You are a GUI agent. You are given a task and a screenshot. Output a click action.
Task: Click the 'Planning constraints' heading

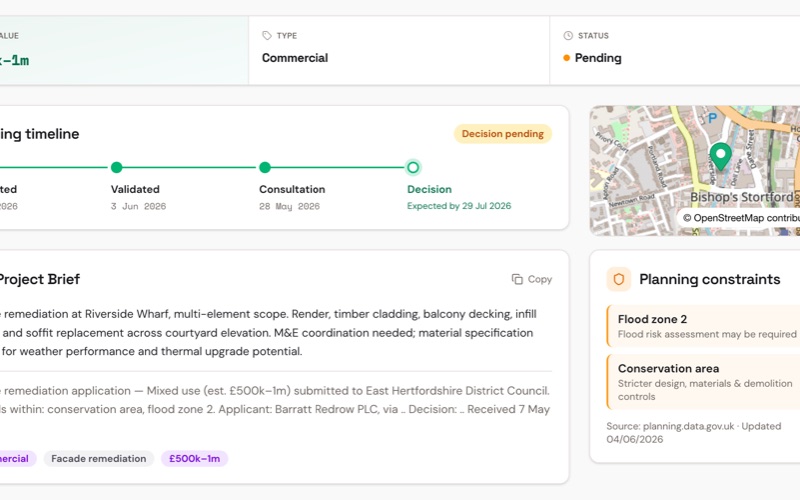coord(710,279)
